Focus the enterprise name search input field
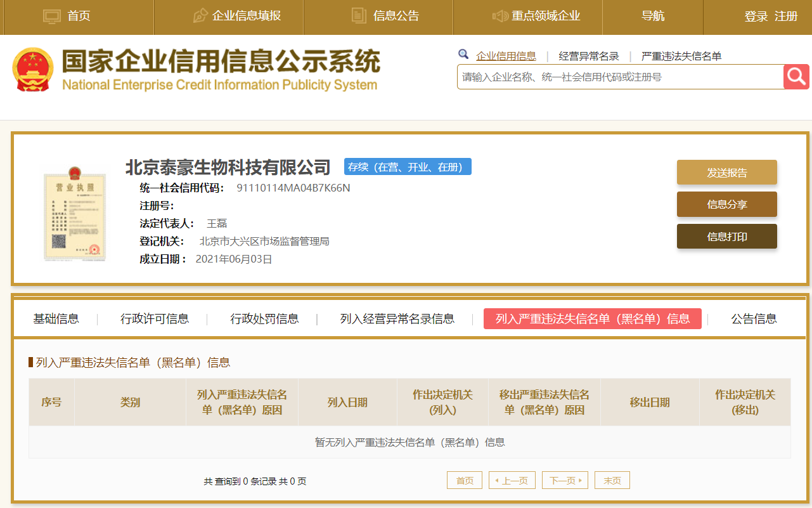Screen dimensions: 812x508 pyautogui.click(x=620, y=77)
